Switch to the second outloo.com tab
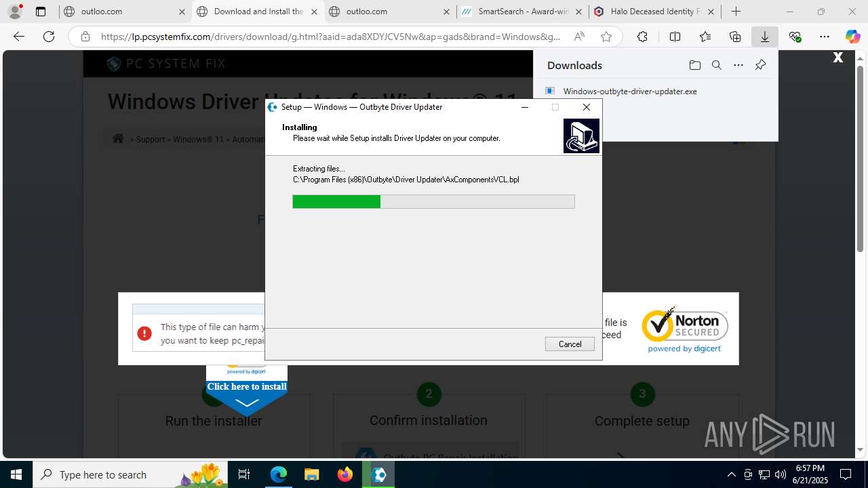 [x=390, y=12]
